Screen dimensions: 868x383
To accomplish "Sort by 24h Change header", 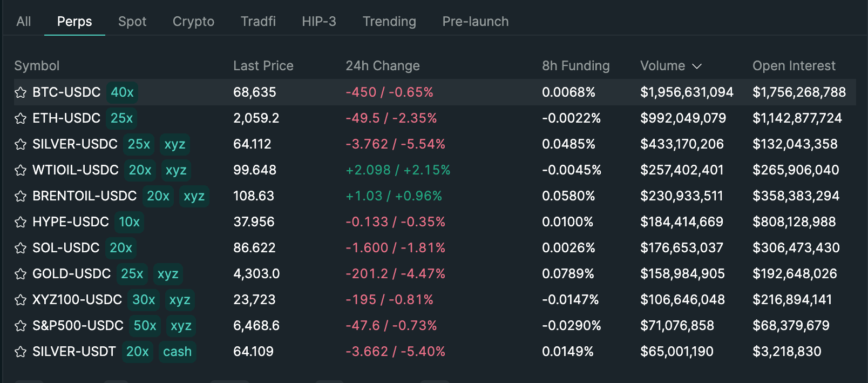I will [x=382, y=66].
